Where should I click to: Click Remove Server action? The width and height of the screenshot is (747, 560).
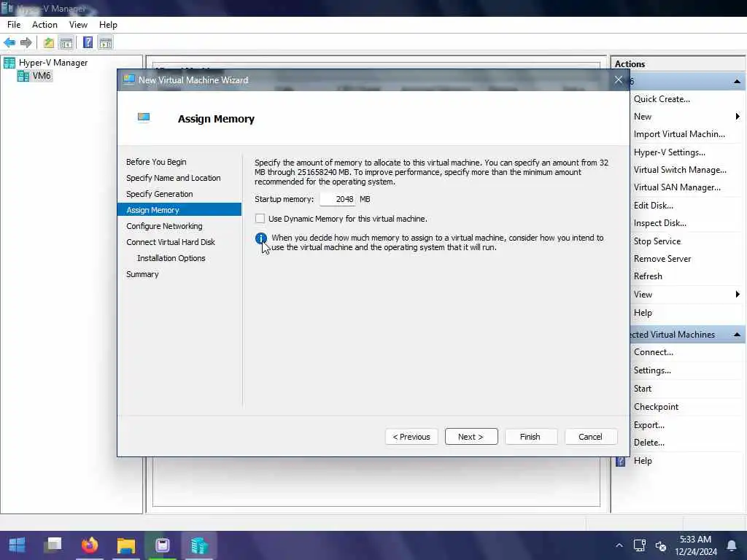(662, 259)
